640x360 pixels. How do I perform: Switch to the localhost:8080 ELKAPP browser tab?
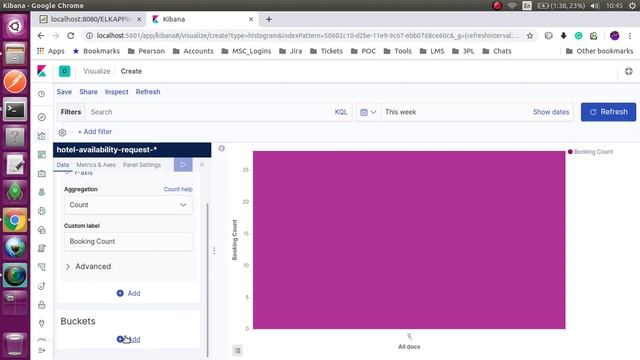pyautogui.click(x=91, y=19)
